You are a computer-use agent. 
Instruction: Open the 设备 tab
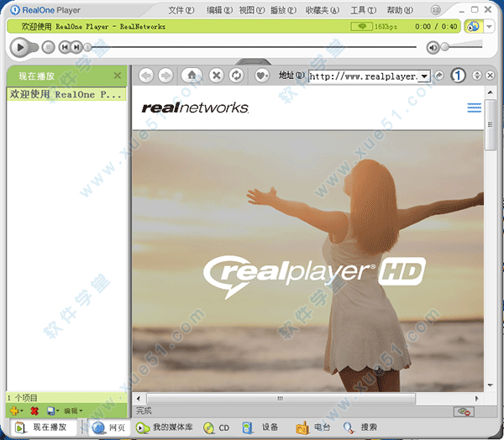click(x=260, y=427)
